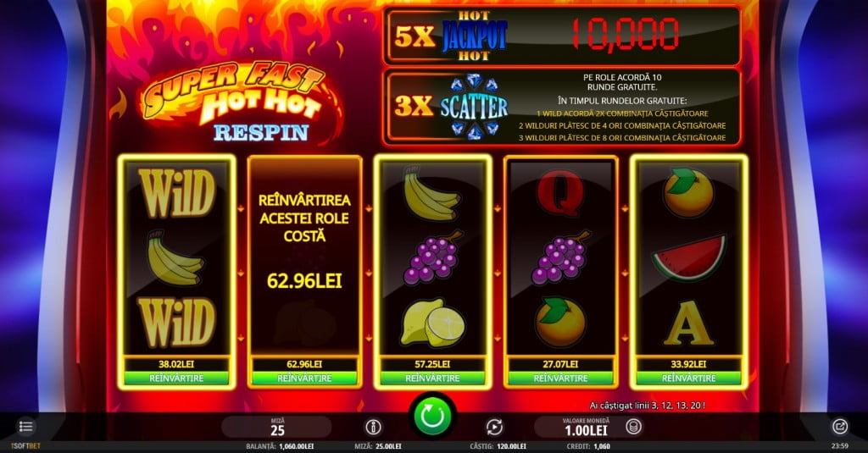Click the lemon symbol on reel three

click(432, 322)
